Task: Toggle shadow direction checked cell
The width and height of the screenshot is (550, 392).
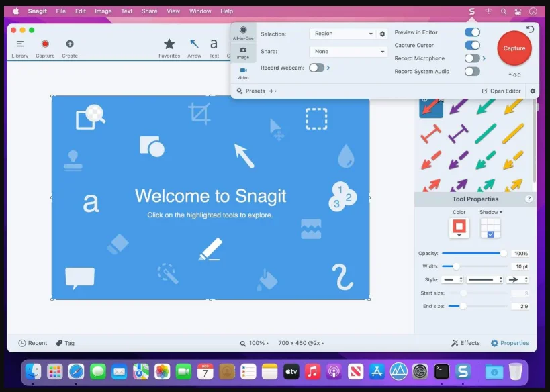Action: coord(491,234)
